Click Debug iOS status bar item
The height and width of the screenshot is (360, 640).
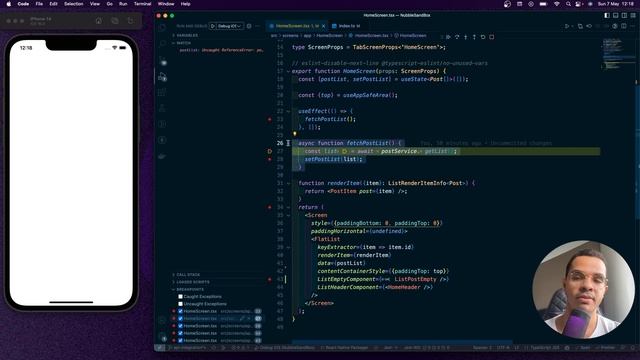coord(284,348)
